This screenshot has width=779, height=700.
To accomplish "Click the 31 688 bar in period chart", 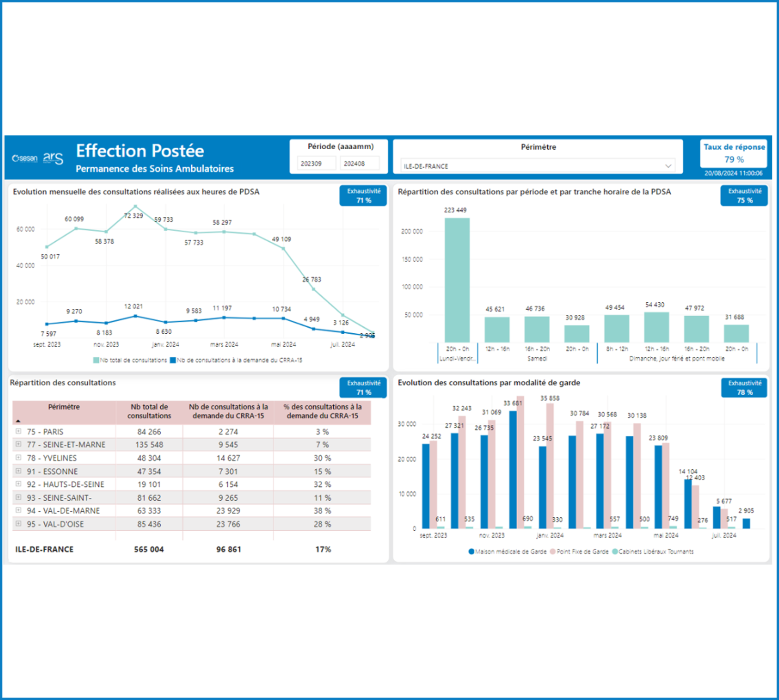I will click(x=736, y=333).
